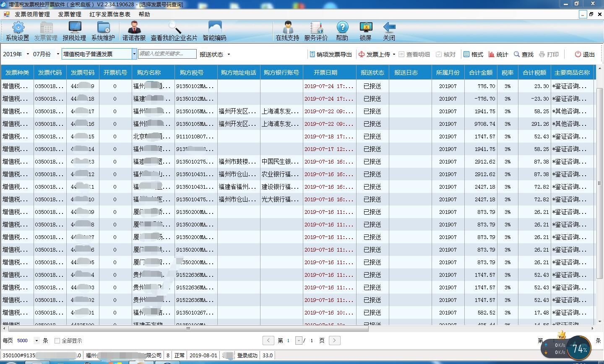Click the vertical scrollbar of table
Image resolution: width=604 pixels, height=364 pixels.
click(599, 182)
